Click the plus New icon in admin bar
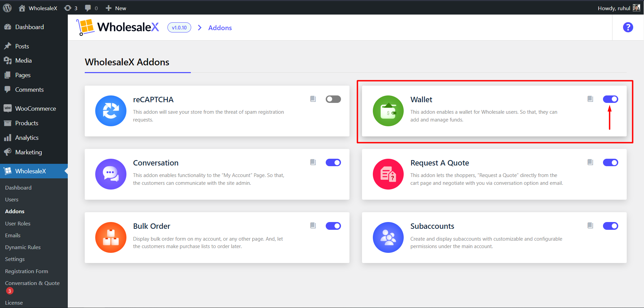The width and height of the screenshot is (644, 308). tap(108, 8)
